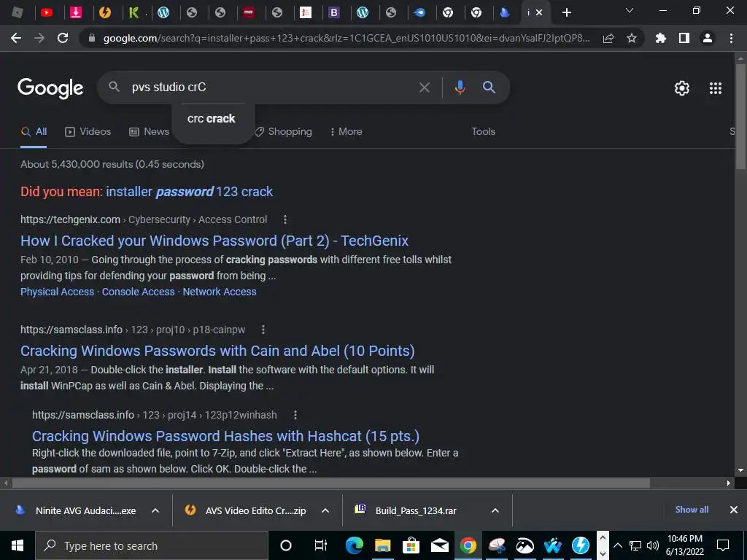Open the tab search chevron
The width and height of the screenshot is (747, 560).
pyautogui.click(x=630, y=10)
